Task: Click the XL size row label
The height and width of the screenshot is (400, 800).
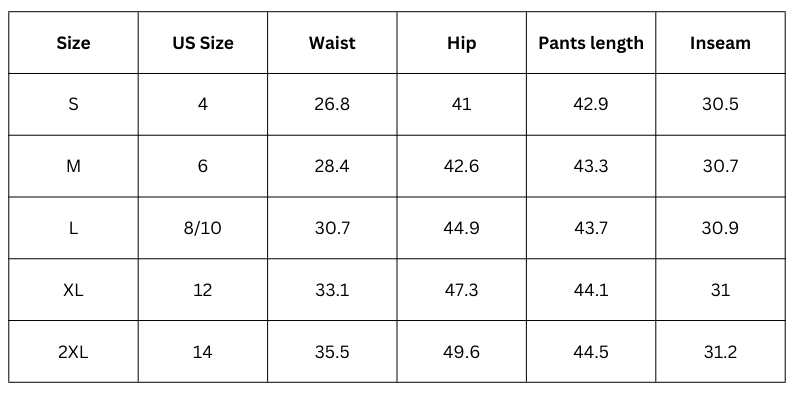Action: pyautogui.click(x=73, y=290)
